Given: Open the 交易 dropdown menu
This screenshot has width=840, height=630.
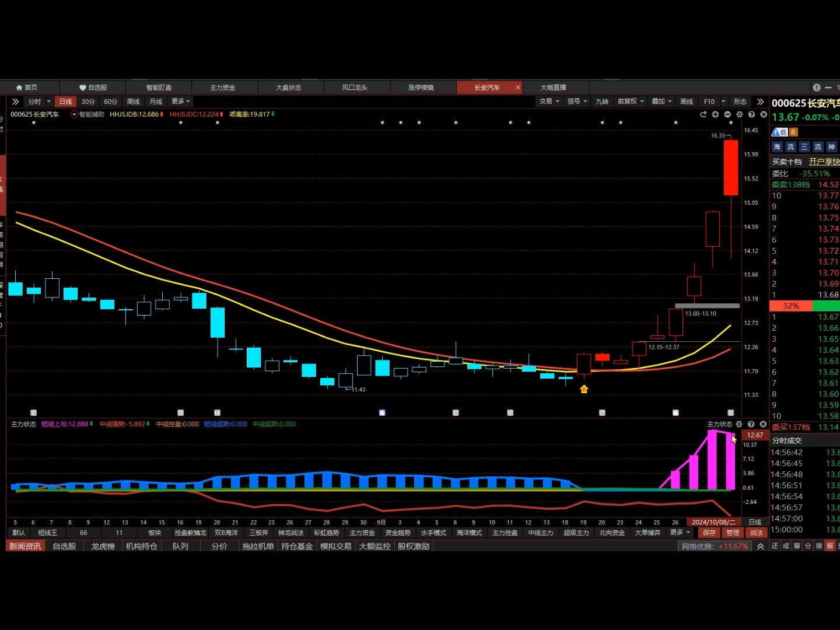Looking at the screenshot, I should [x=549, y=101].
